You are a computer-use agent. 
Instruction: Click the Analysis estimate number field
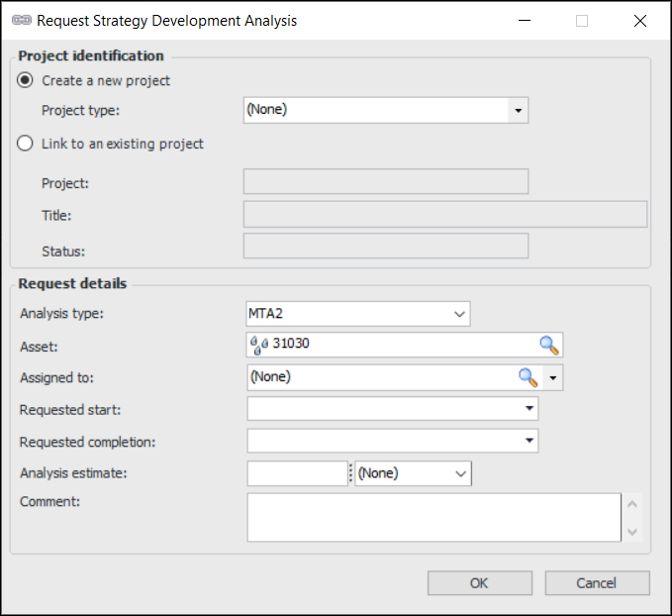pos(297,473)
